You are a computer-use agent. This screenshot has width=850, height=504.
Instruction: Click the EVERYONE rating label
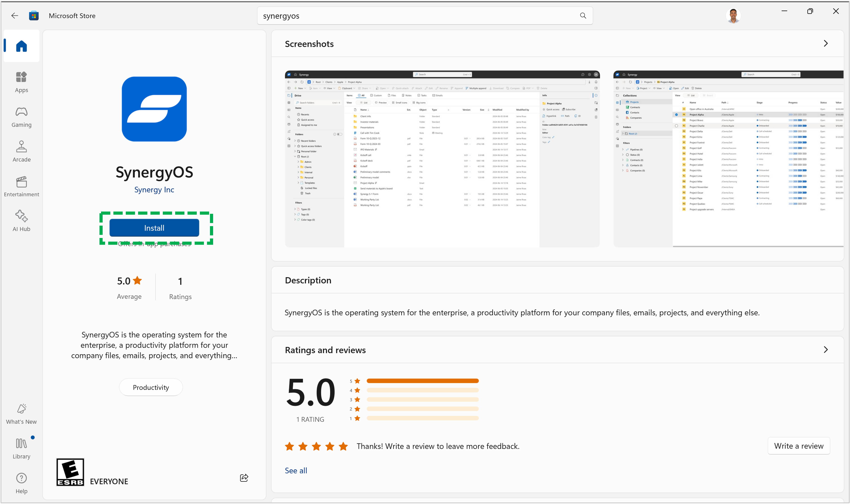[109, 481]
